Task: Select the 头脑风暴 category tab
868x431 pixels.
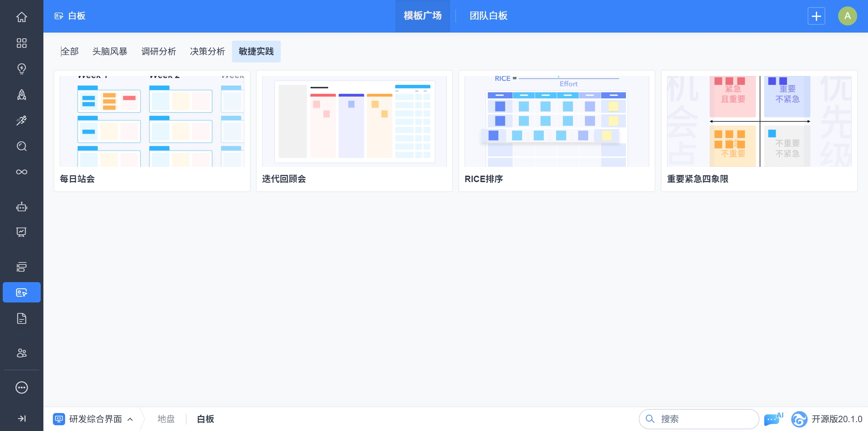Action: (110, 52)
